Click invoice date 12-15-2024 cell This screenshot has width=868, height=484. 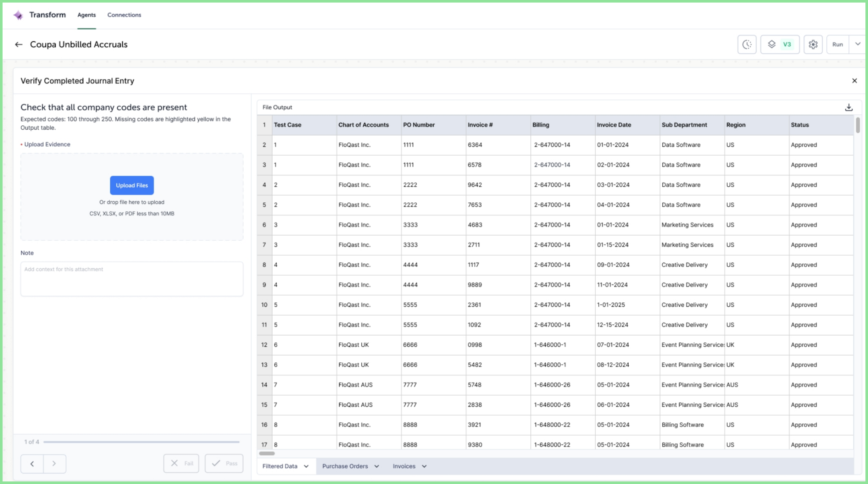pos(628,325)
